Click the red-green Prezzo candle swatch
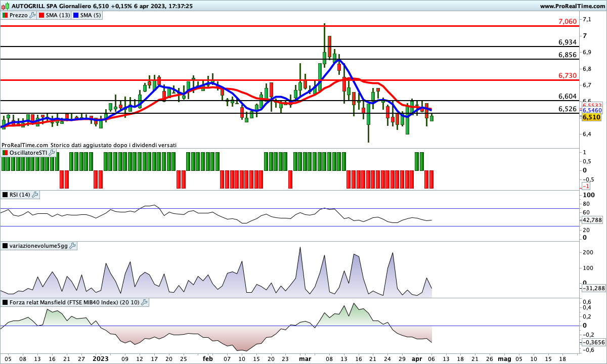 (x=5, y=15)
